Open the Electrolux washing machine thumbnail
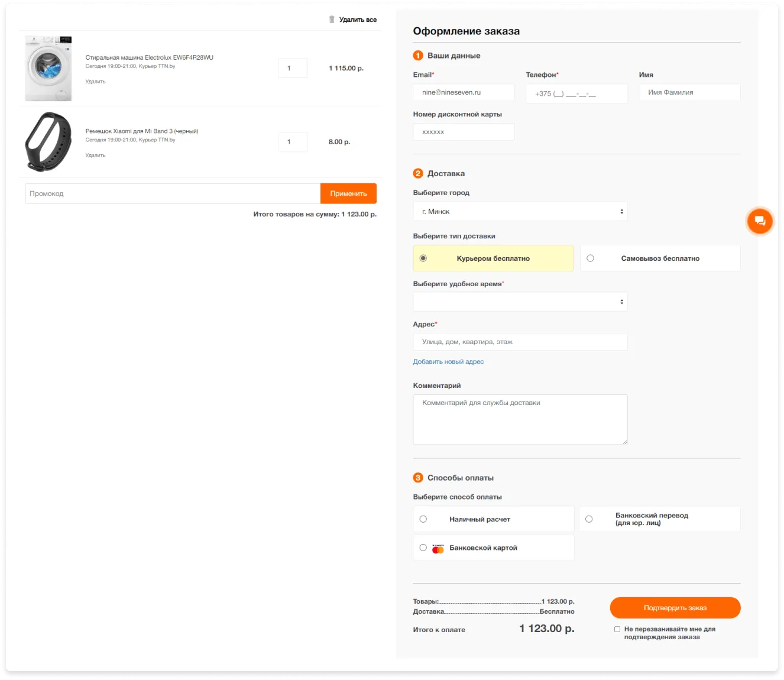This screenshot has height=680, width=784. (x=48, y=68)
